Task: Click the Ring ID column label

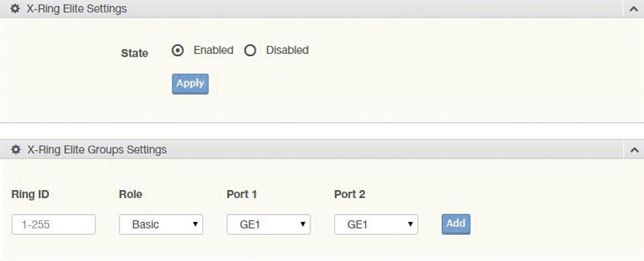Action: [31, 194]
